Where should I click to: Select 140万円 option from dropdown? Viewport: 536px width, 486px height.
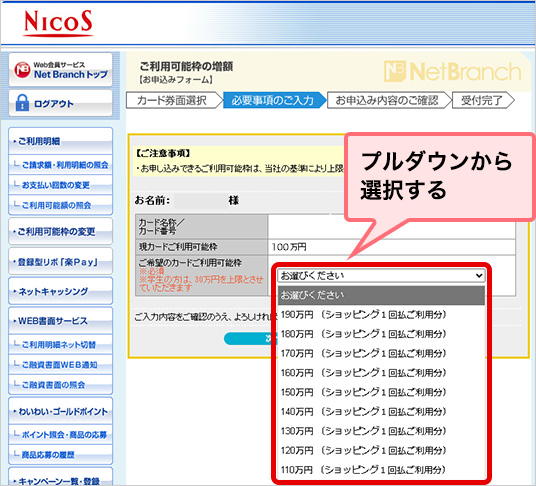381,411
